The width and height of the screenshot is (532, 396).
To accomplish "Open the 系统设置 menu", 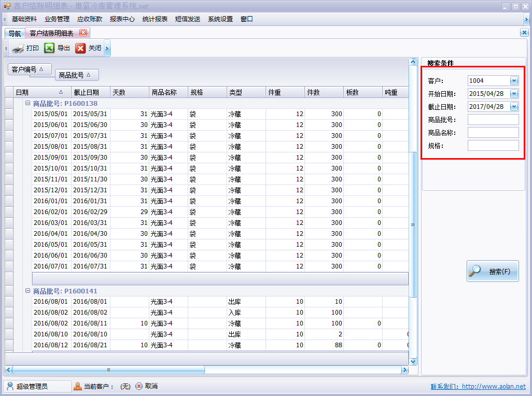I will coord(220,19).
